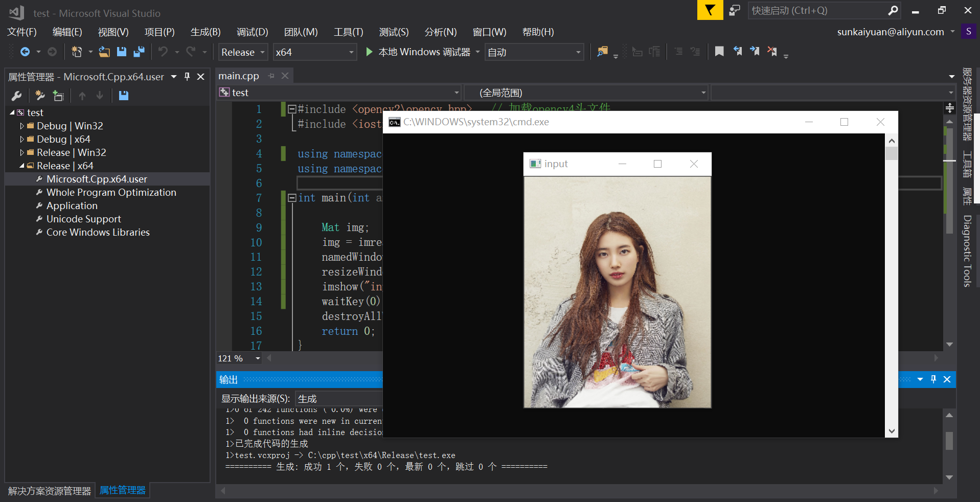Jump to the previous bookmark icon
This screenshot has width=980, height=502.
point(737,51)
